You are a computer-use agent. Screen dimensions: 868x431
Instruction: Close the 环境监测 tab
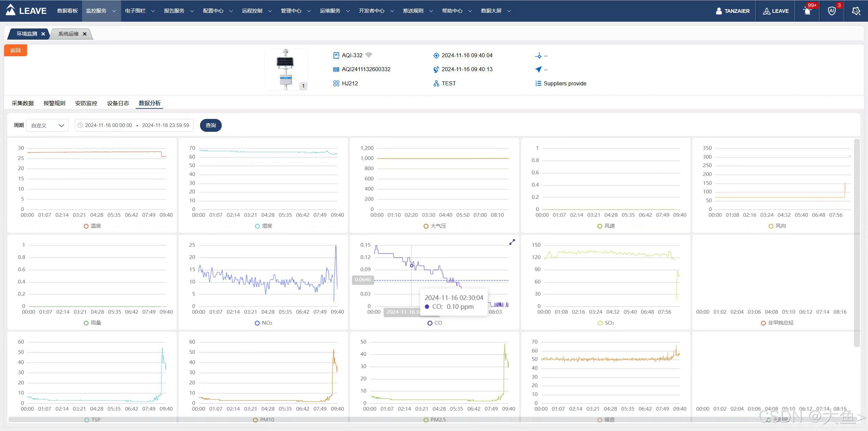click(x=43, y=34)
